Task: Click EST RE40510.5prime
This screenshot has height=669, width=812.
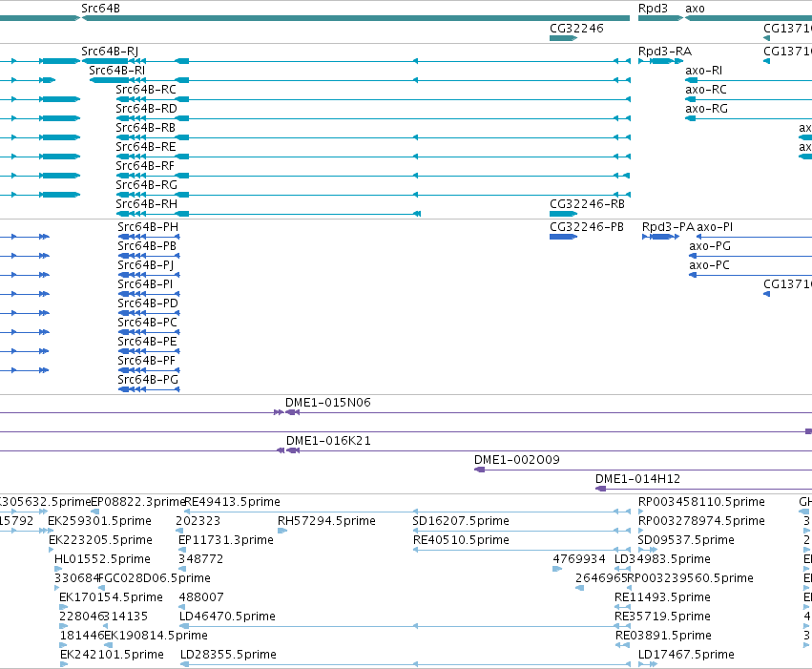Action: tap(522, 550)
